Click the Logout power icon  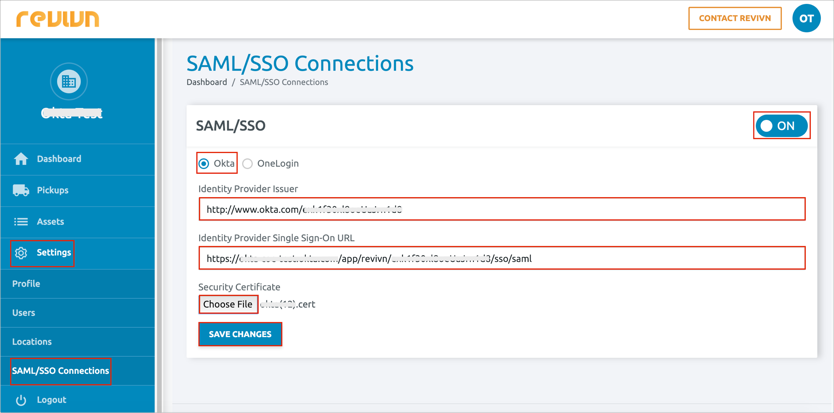[x=21, y=400]
